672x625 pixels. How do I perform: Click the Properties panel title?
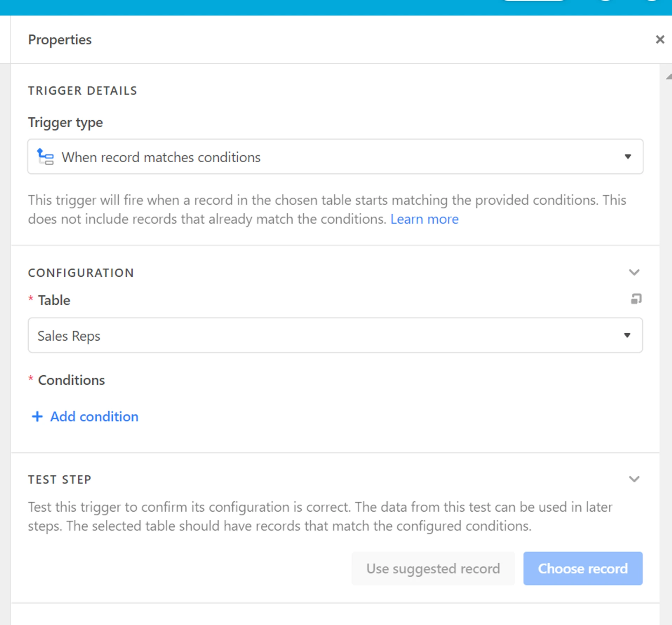pyautogui.click(x=60, y=40)
